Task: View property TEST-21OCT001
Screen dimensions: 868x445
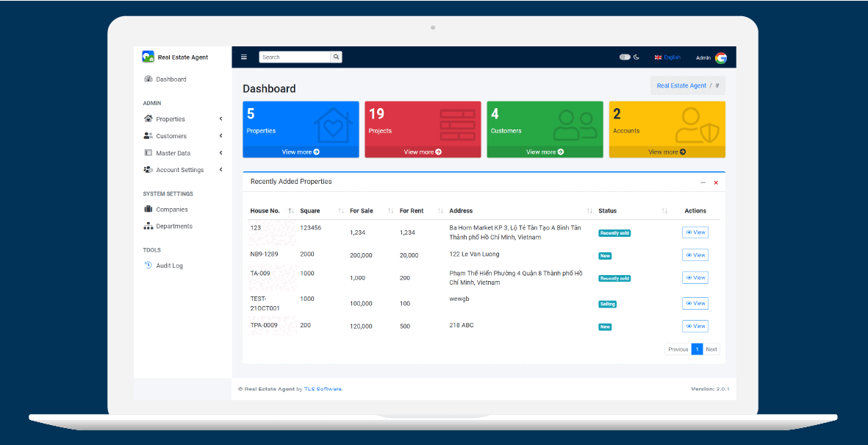Action: (x=695, y=303)
